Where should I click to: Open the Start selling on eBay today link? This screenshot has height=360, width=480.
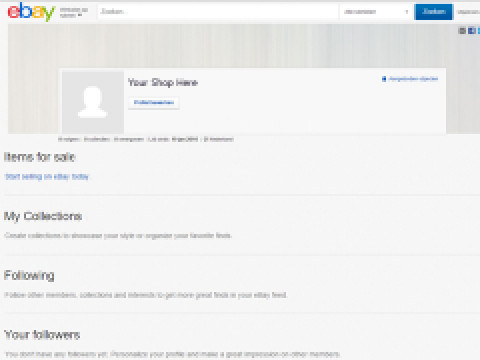click(x=47, y=177)
